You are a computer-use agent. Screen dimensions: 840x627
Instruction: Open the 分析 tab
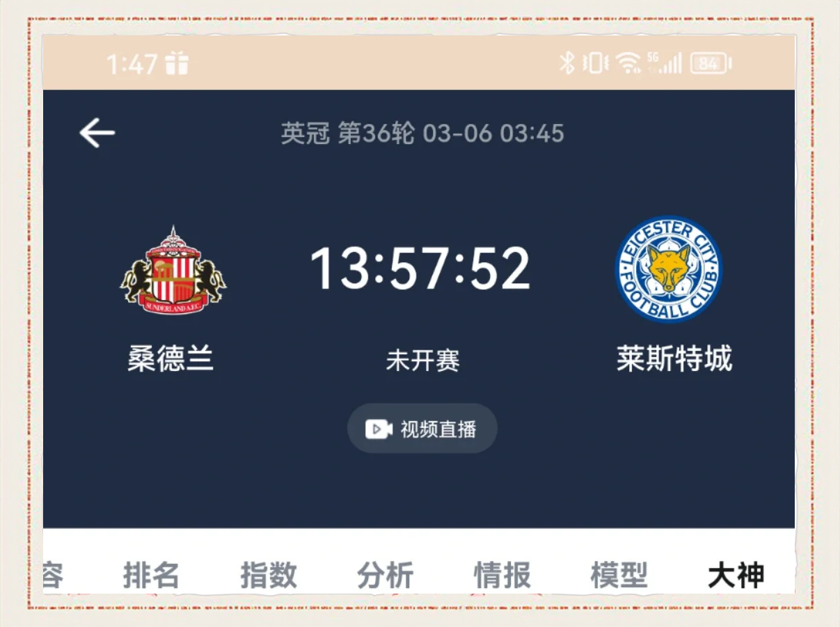[x=385, y=576]
